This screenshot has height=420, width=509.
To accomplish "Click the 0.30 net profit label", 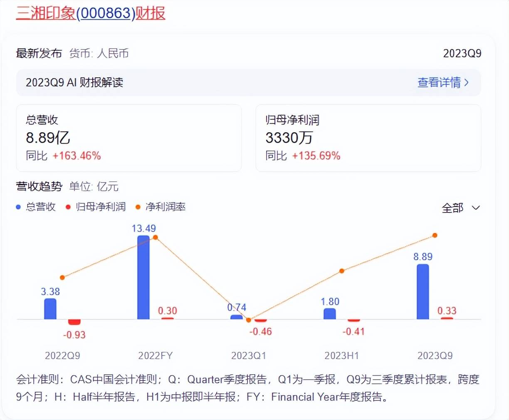I will pyautogui.click(x=167, y=311).
